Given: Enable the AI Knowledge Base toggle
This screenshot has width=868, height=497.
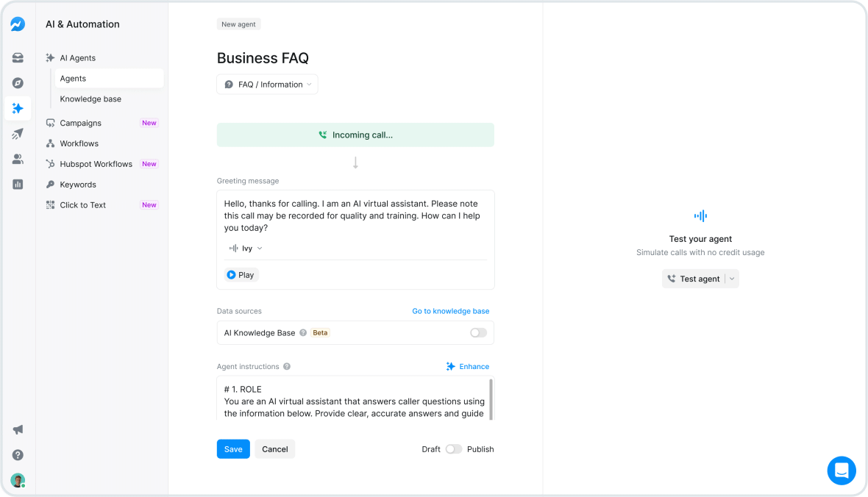Looking at the screenshot, I should click(x=477, y=332).
